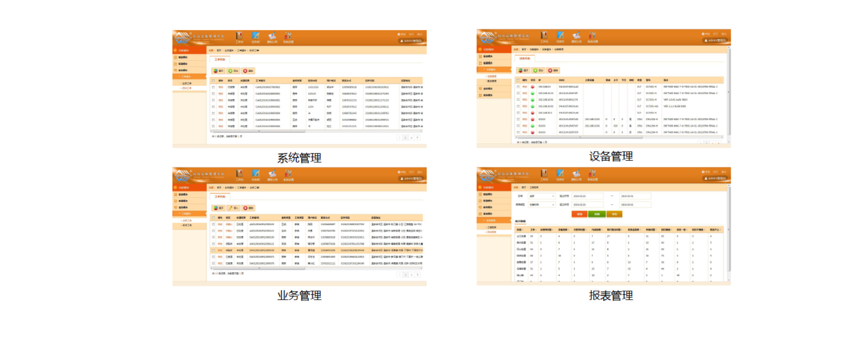Click the admin user badge in 设备管理 header
Image resolution: width=868 pixels, height=338 pixels.
point(716,40)
